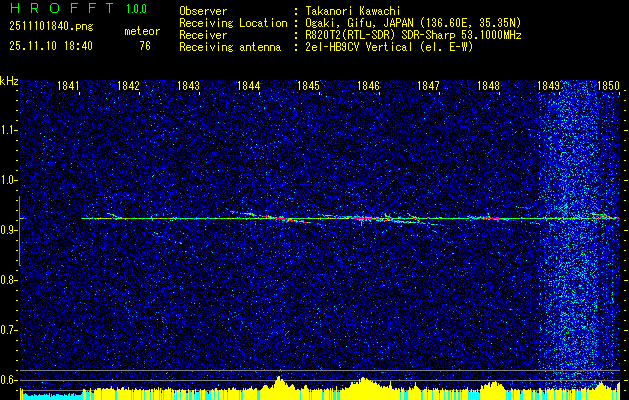Click the red meteor echo near 1848
The height and width of the screenshot is (400, 629).
point(494,219)
